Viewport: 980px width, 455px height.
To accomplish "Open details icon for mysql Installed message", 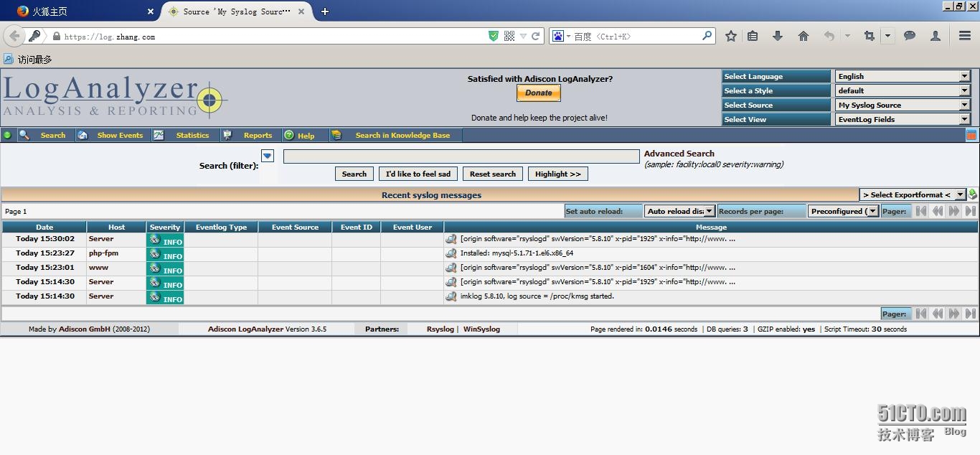I will click(451, 253).
